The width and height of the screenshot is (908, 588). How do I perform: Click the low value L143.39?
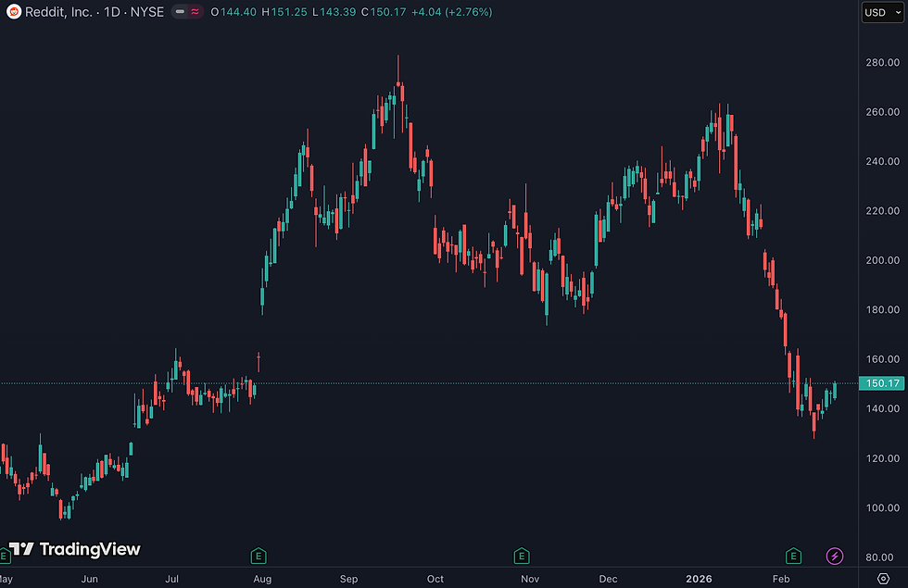click(x=334, y=12)
